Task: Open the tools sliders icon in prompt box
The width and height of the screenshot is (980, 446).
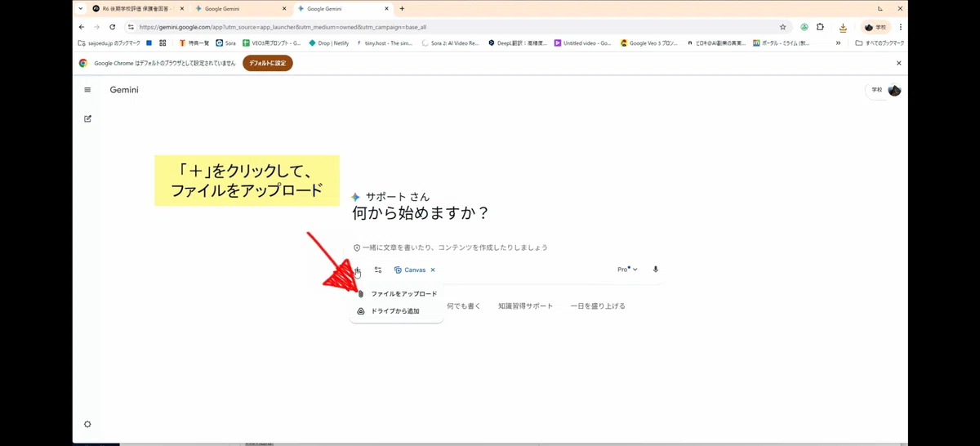Action: 378,270
